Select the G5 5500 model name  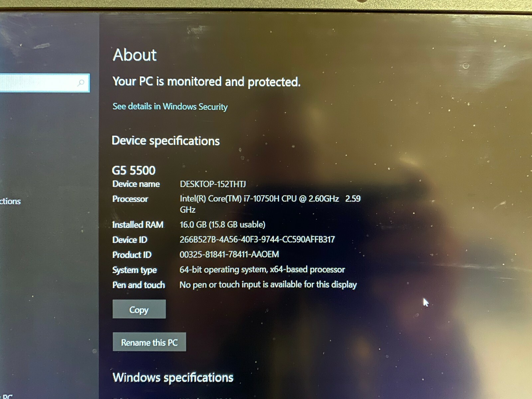coord(134,170)
